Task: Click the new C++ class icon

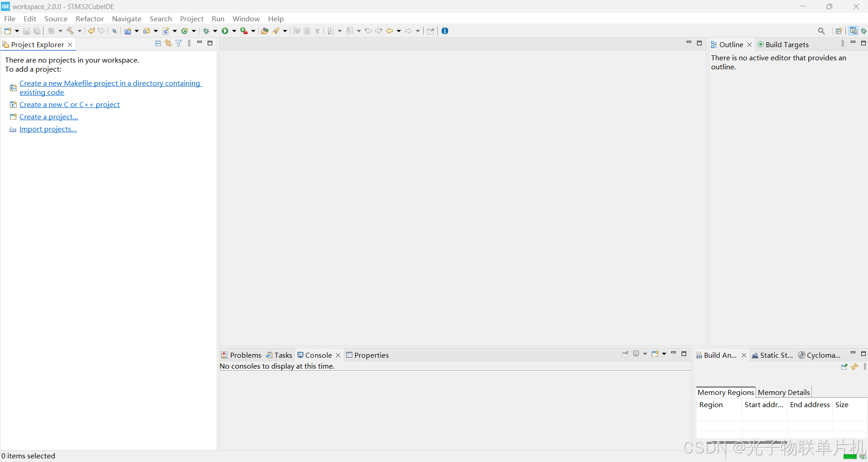Action: [x=185, y=31]
